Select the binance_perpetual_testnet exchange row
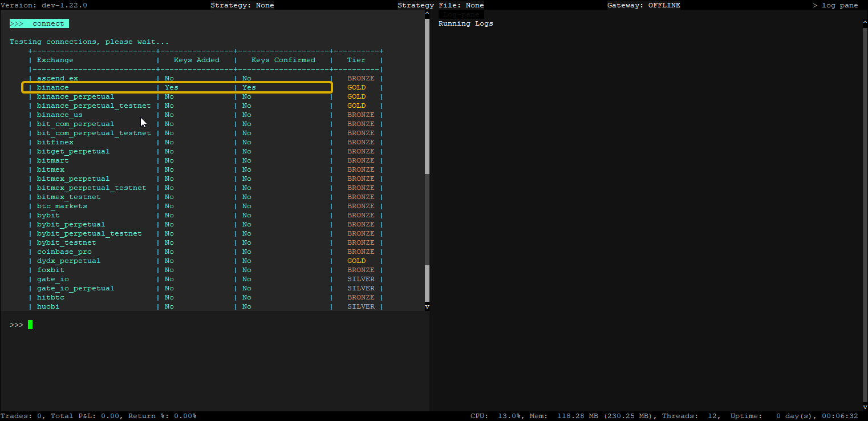This screenshot has height=421, width=868. click(94, 106)
